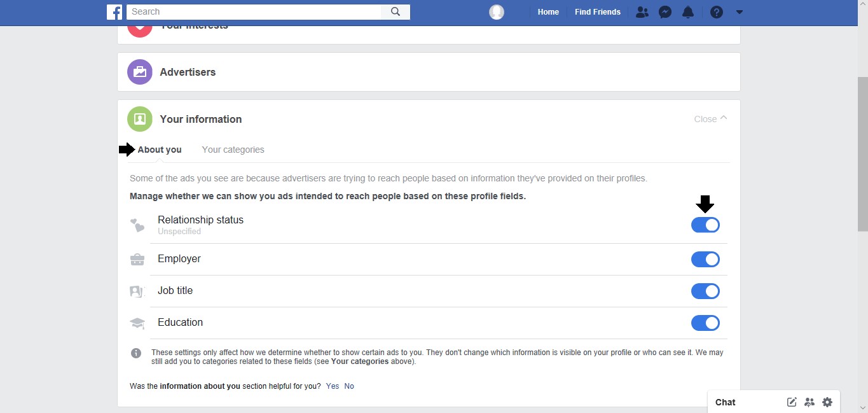Select the About you tab
Image resolution: width=868 pixels, height=413 pixels.
coord(160,150)
